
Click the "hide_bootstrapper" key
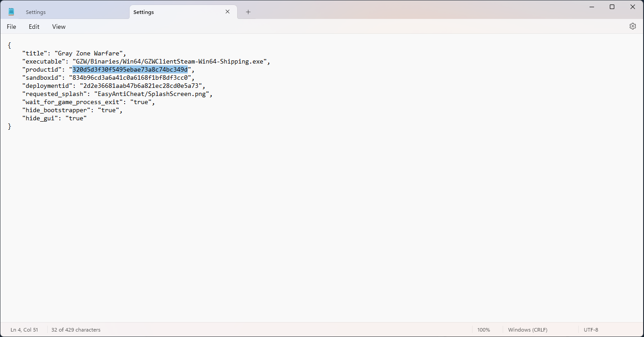tap(56, 110)
